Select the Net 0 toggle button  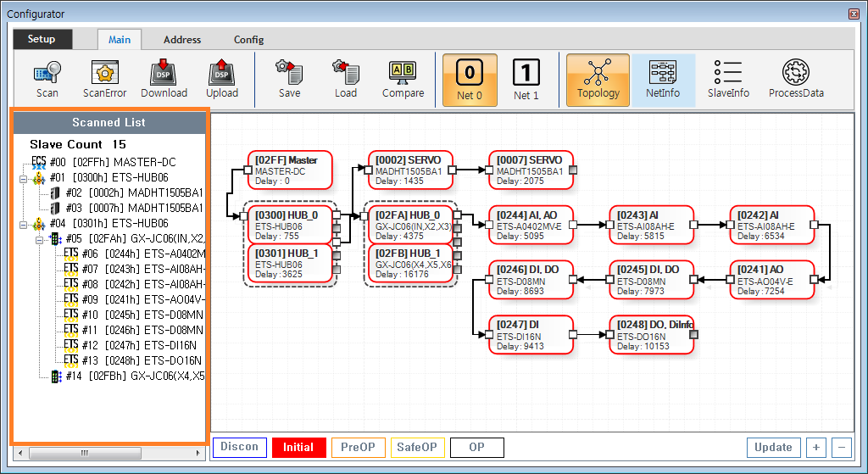[470, 80]
